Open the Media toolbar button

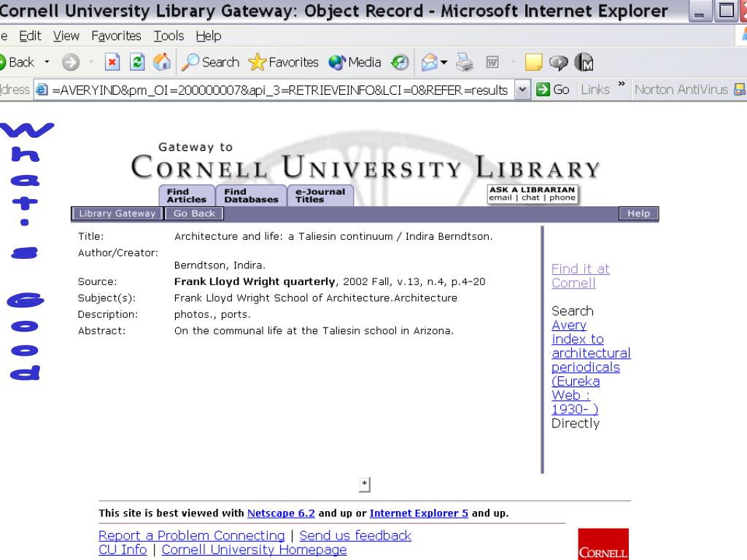tap(355, 63)
